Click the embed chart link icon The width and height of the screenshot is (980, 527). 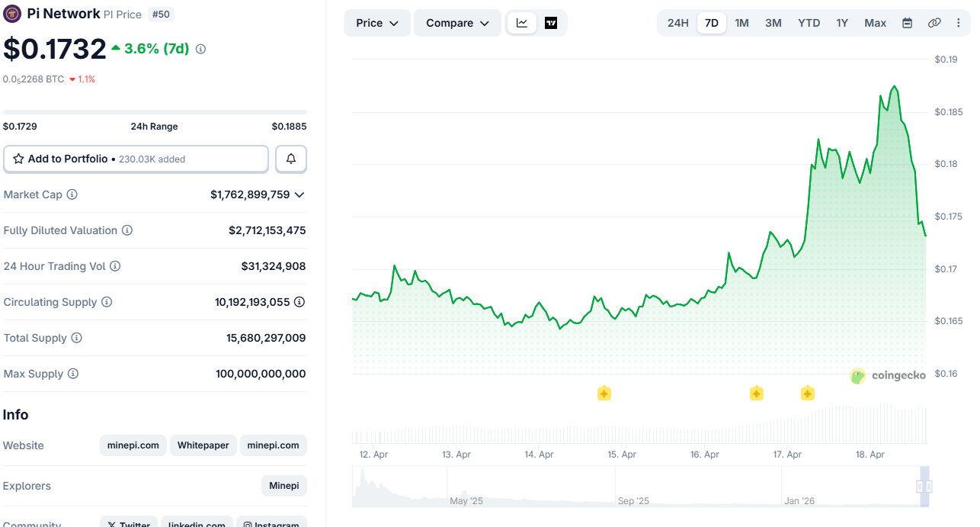pyautogui.click(x=934, y=23)
